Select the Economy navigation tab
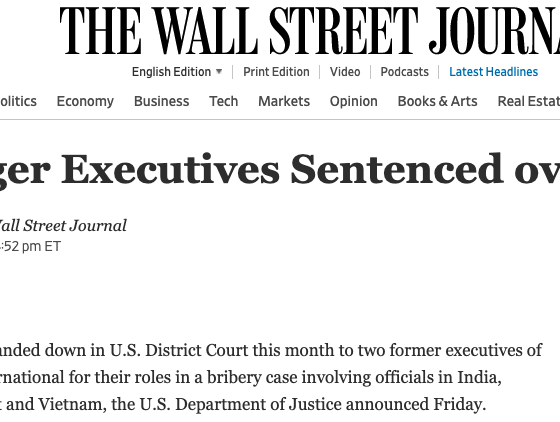The width and height of the screenshot is (560, 422). click(85, 101)
